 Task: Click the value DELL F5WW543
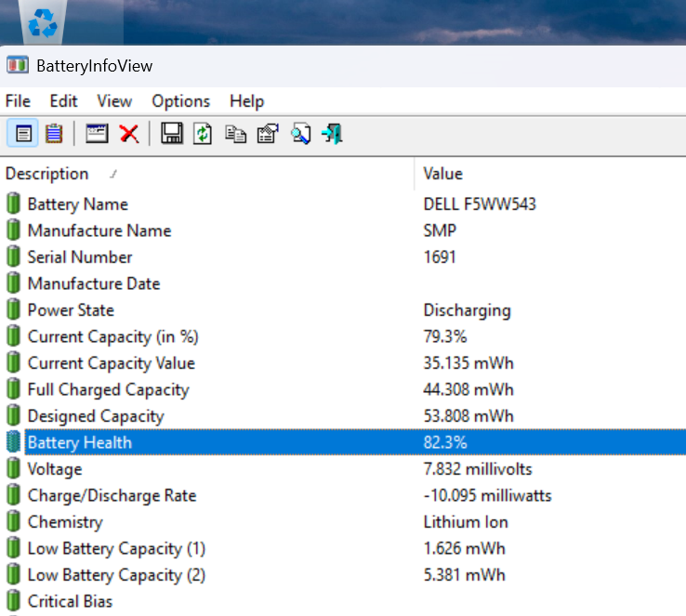pyautogui.click(x=480, y=204)
